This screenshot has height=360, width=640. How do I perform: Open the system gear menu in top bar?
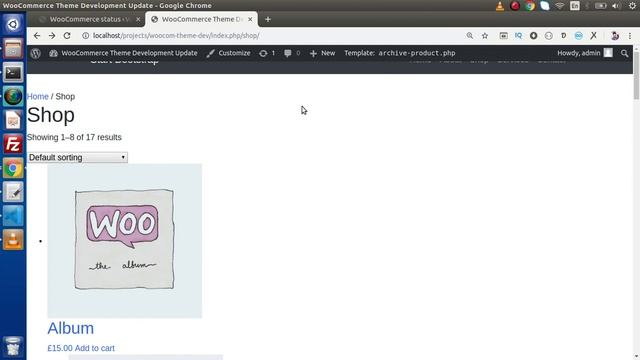coord(632,6)
